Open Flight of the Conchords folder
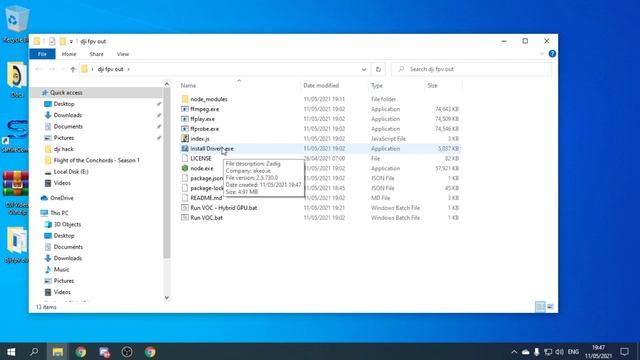Viewport: 640px width, 360px height. pyautogui.click(x=97, y=160)
